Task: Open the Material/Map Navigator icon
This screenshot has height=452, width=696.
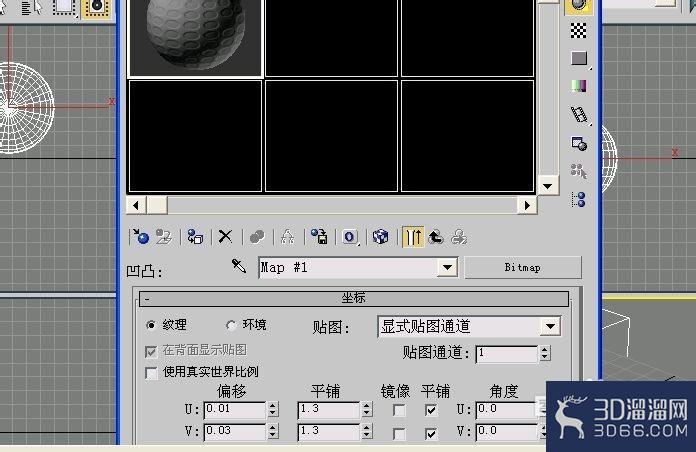Action: click(x=578, y=199)
